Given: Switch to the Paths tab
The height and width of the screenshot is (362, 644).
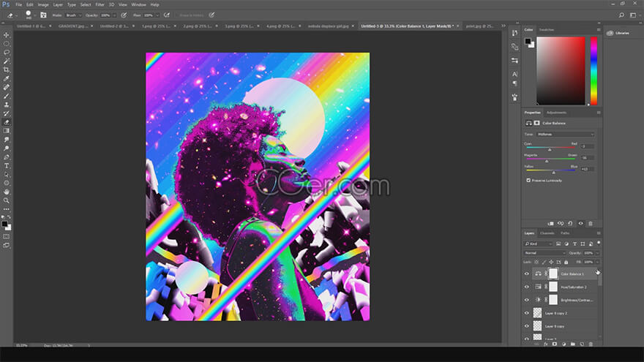Looking at the screenshot, I should click(x=565, y=233).
